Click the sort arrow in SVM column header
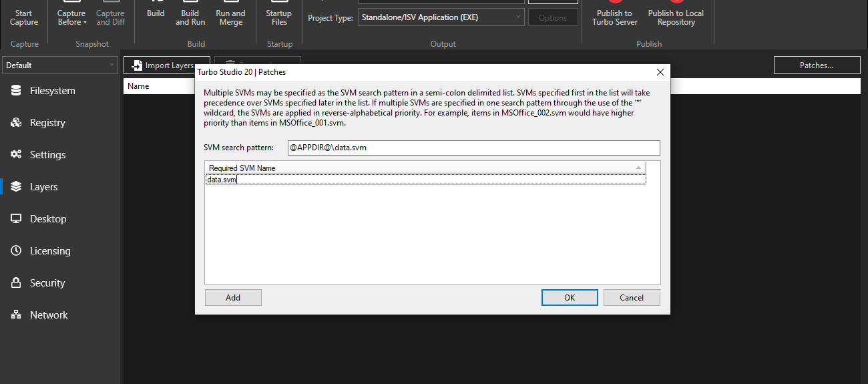 639,168
